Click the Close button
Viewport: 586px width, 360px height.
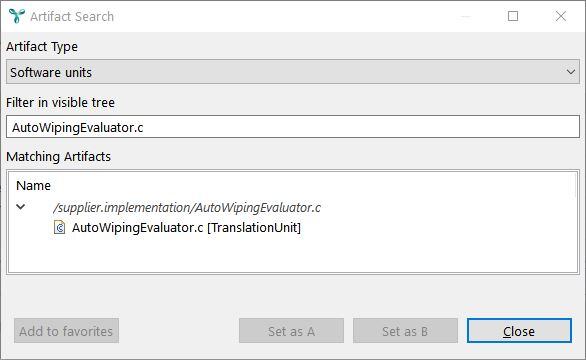[519, 331]
